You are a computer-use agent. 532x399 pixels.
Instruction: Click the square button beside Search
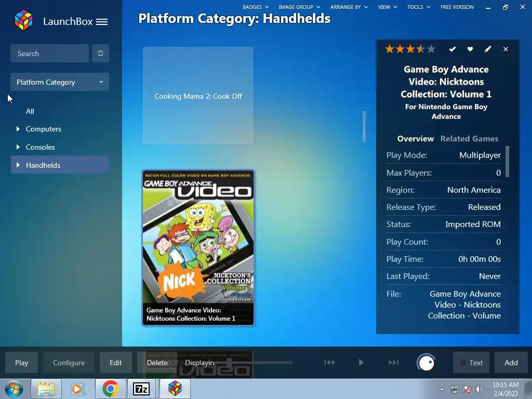pyautogui.click(x=100, y=54)
